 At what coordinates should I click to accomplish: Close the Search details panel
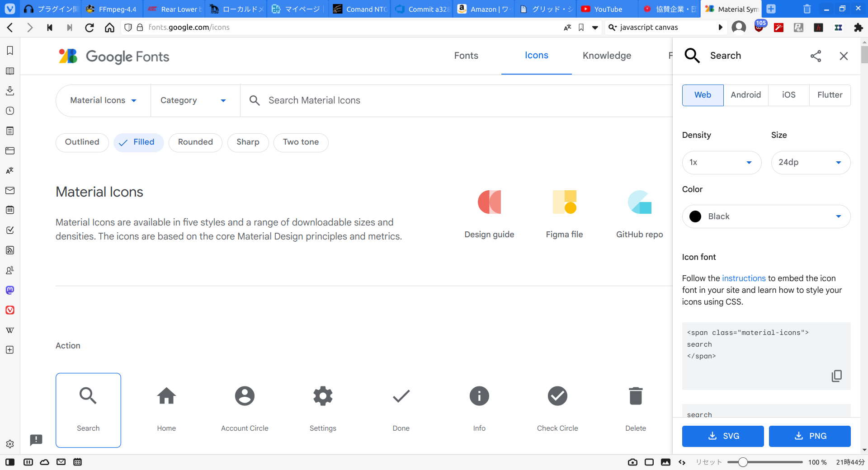click(x=844, y=56)
